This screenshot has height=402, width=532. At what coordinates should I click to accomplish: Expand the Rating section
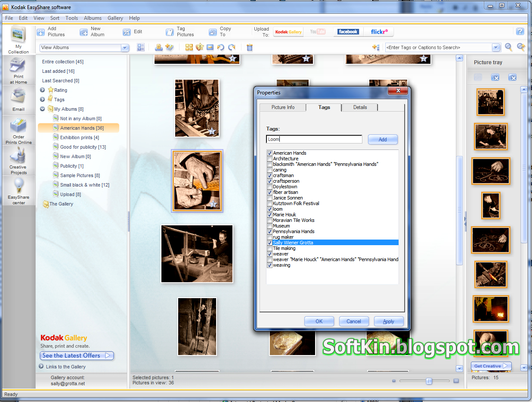pyautogui.click(x=42, y=90)
